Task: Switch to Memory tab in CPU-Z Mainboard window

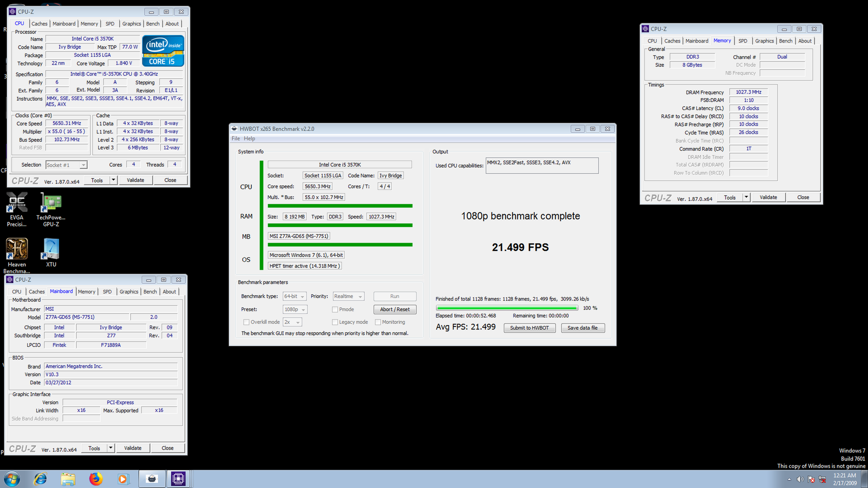Action: pos(86,292)
